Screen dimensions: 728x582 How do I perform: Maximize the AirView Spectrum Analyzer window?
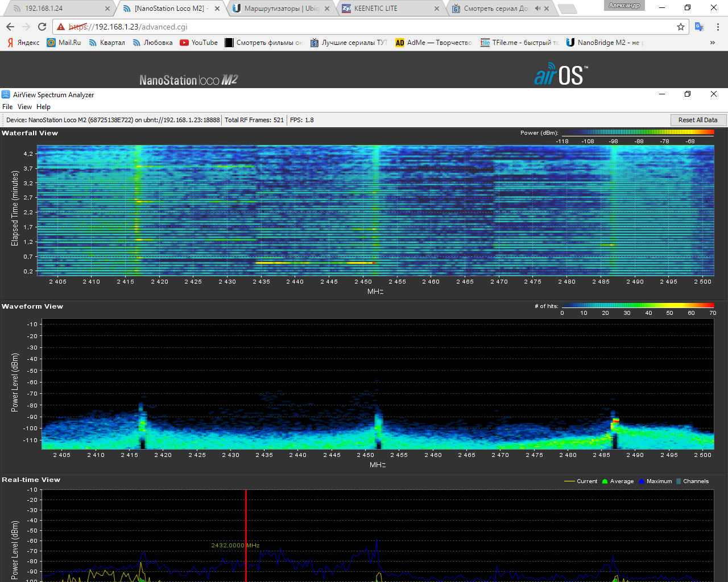688,94
